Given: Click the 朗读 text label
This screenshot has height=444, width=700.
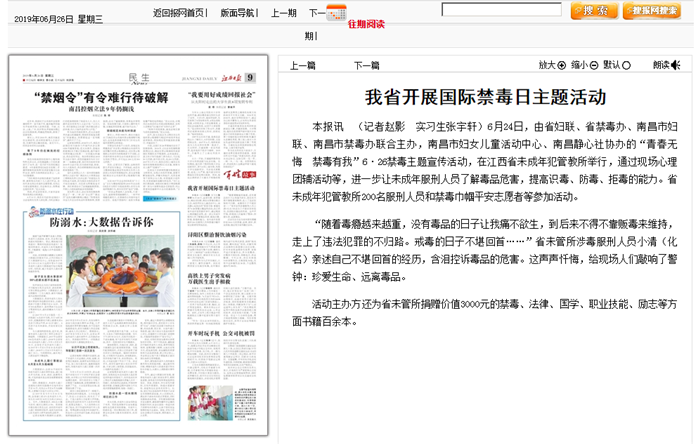Looking at the screenshot, I should coord(661,65).
